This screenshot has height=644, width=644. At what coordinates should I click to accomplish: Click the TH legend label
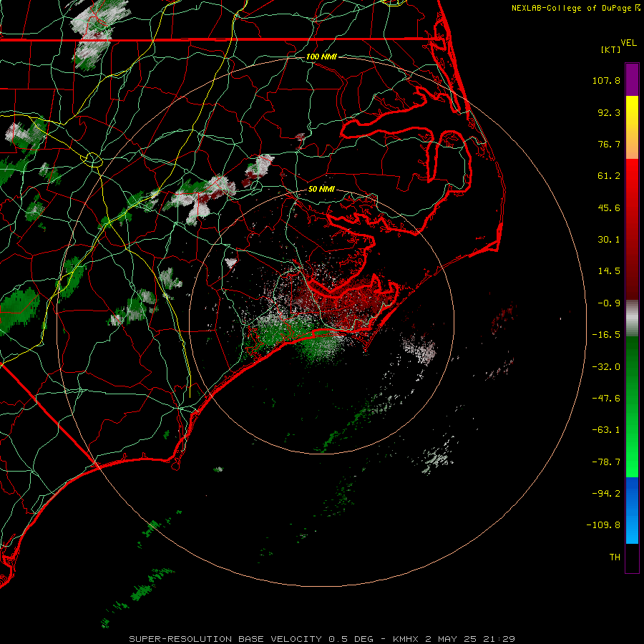[x=615, y=557]
